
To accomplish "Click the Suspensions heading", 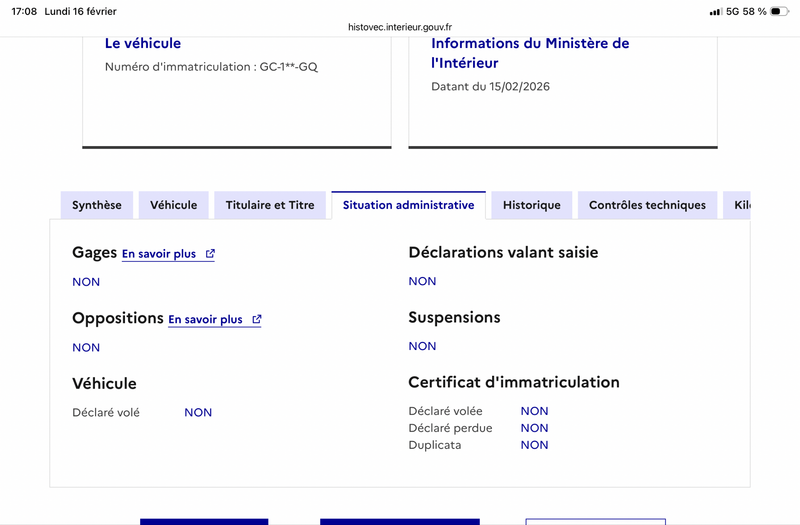I will (454, 317).
